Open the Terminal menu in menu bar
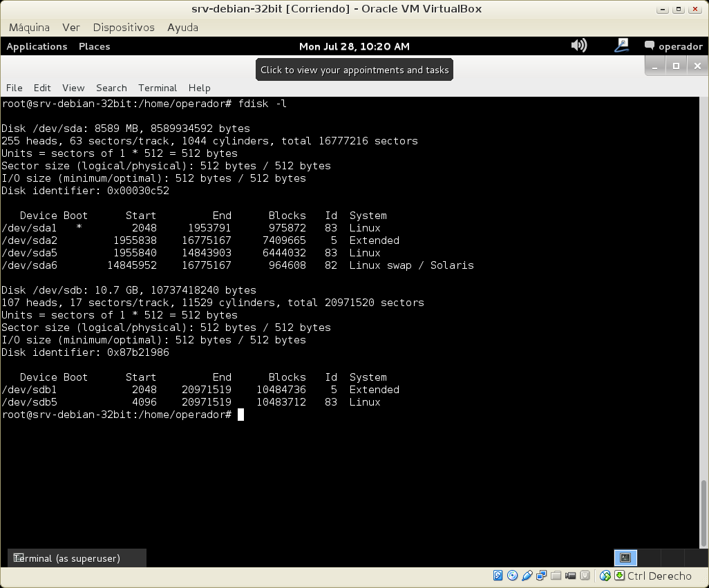 (x=158, y=88)
